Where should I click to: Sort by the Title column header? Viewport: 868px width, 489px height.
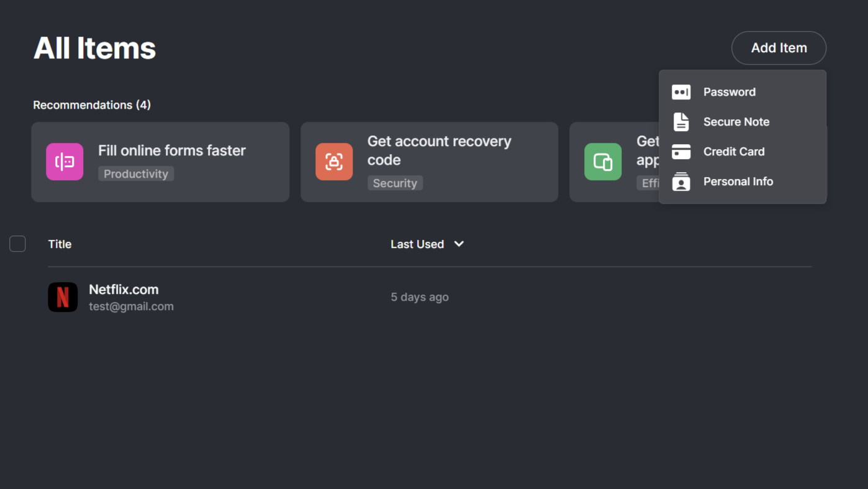pyautogui.click(x=60, y=244)
